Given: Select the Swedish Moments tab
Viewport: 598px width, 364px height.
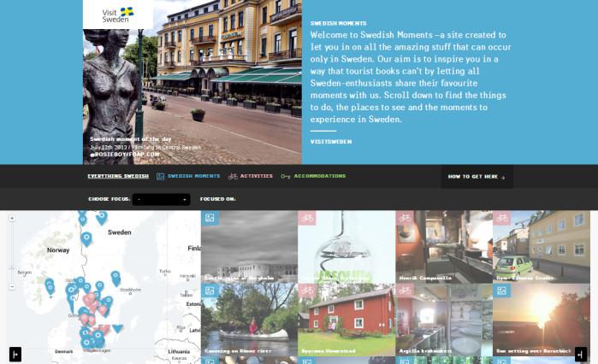Looking at the screenshot, I should point(193,176).
